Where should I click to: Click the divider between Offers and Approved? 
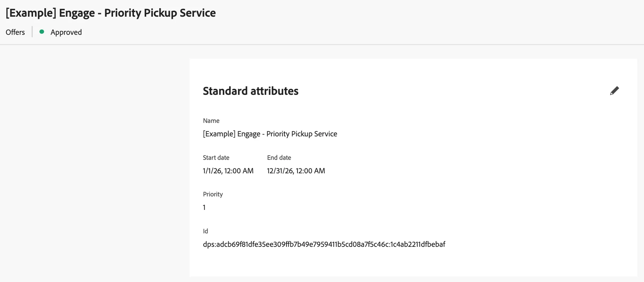coord(32,32)
